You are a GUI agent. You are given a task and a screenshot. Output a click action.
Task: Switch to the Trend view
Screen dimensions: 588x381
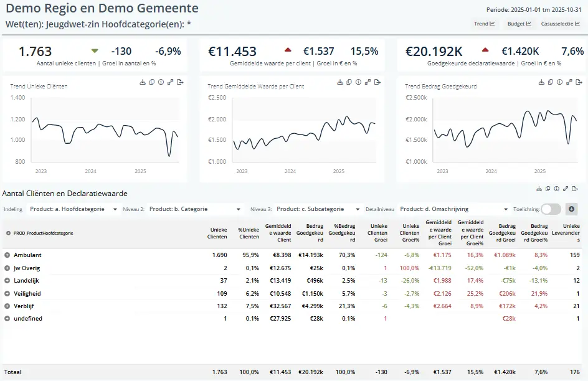tap(484, 24)
